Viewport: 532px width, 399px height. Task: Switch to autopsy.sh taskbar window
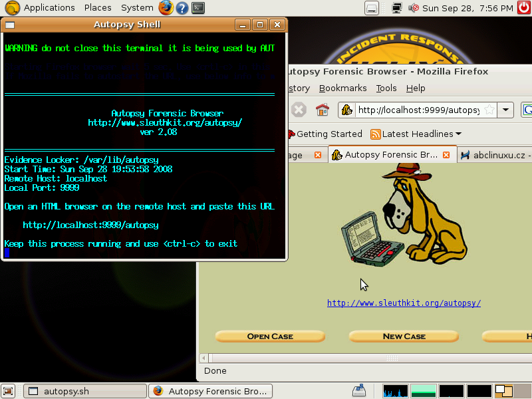[85, 391]
